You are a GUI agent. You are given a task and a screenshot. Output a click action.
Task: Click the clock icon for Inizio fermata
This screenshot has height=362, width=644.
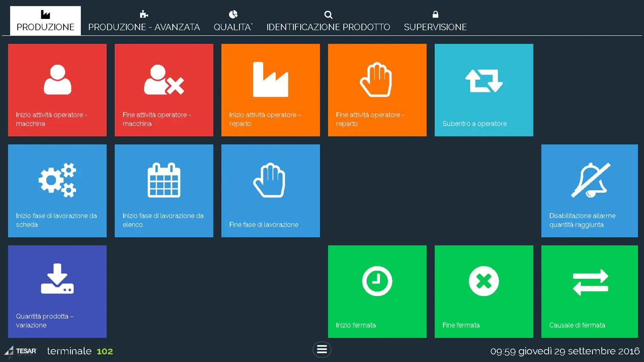coord(377,281)
